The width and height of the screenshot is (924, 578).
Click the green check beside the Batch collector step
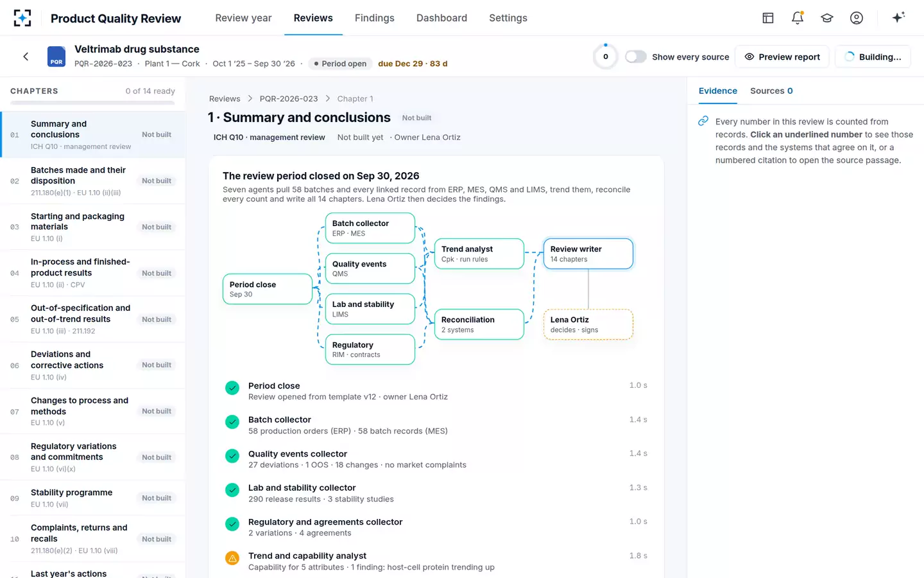tap(232, 421)
